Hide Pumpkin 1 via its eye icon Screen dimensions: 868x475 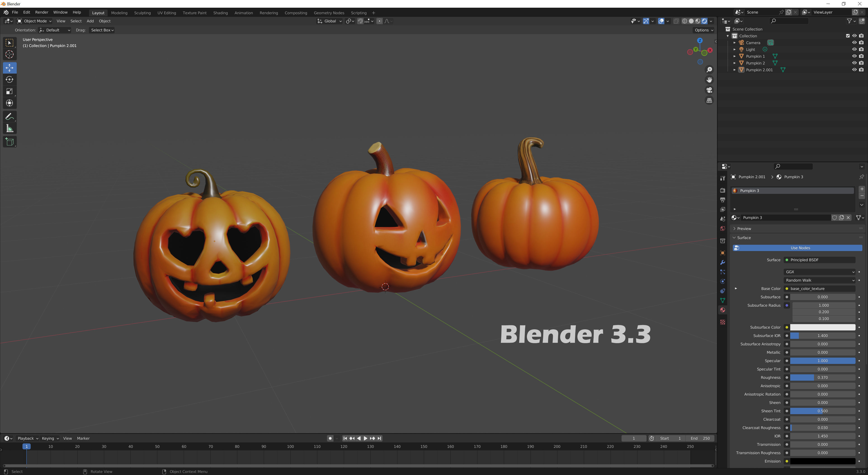tap(854, 56)
